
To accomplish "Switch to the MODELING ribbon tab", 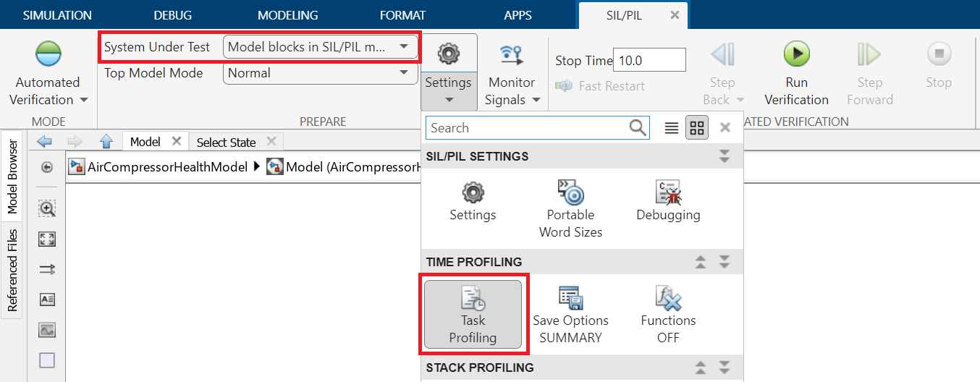I will pos(287,15).
